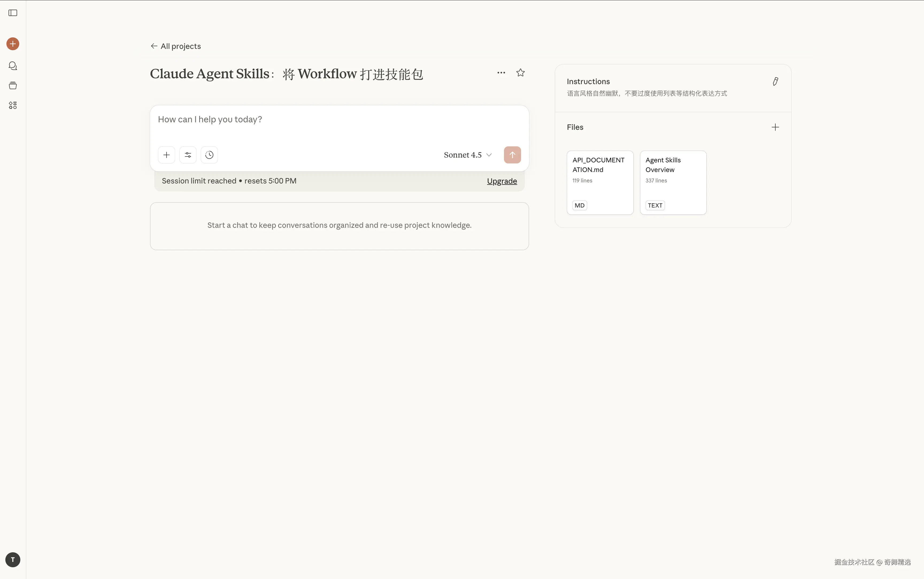
Task: Open the API_DOCUMENTATION.md file card
Action: 600,182
